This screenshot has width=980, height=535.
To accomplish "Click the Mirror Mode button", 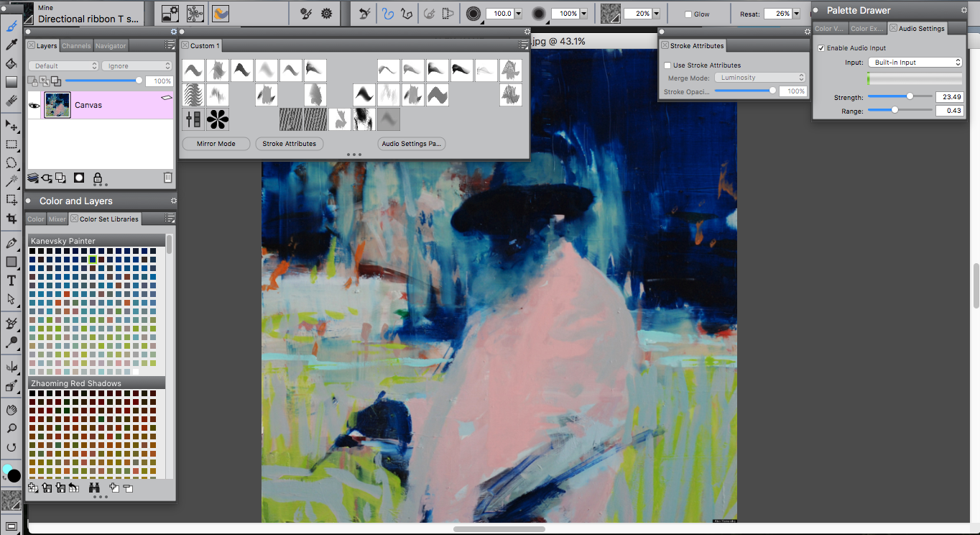I will pyautogui.click(x=216, y=144).
